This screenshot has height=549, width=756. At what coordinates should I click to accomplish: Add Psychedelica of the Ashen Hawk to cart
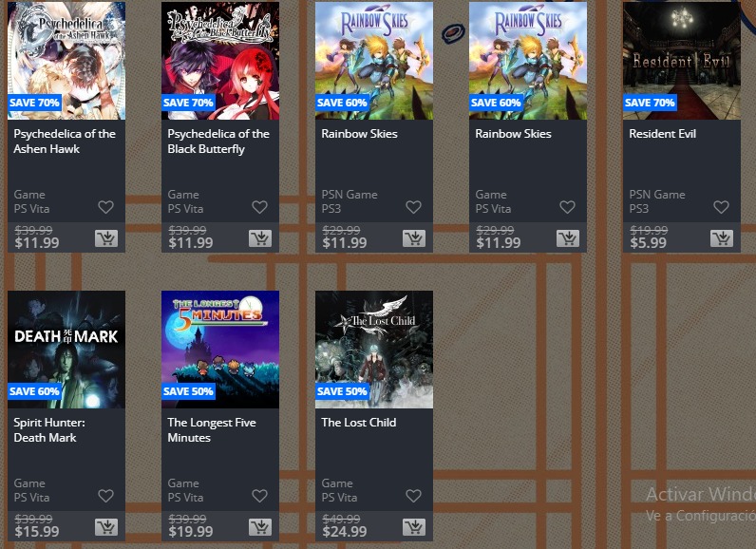(106, 238)
